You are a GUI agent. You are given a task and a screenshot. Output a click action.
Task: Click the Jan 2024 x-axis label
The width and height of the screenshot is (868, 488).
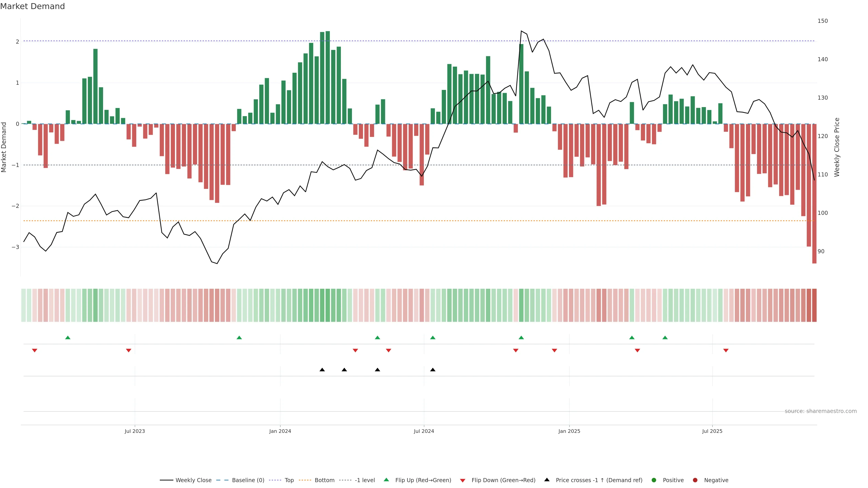(280, 431)
